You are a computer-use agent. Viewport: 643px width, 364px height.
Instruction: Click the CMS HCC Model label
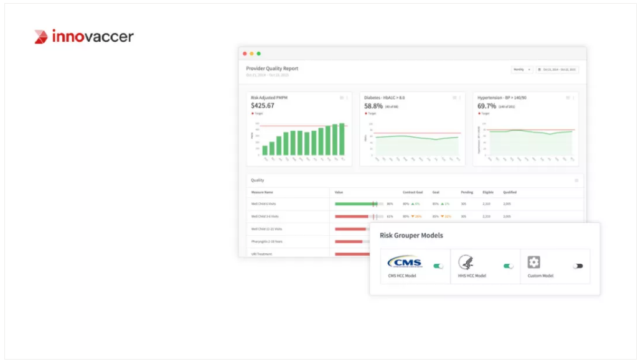402,276
